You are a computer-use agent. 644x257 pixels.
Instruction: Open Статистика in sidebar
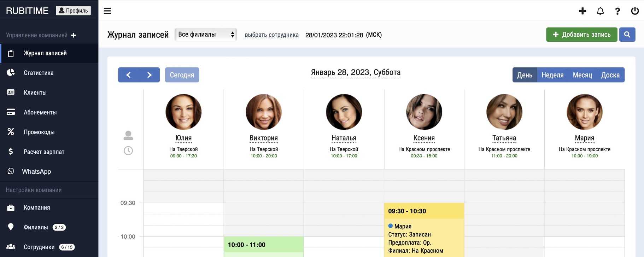[x=39, y=73]
